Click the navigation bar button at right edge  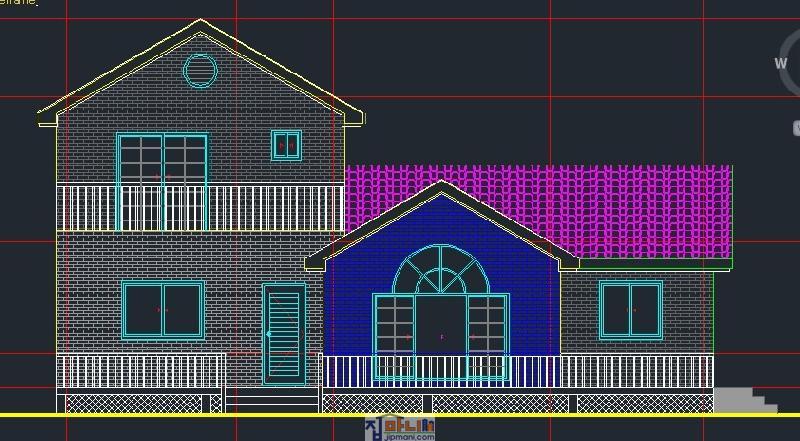[x=796, y=128]
